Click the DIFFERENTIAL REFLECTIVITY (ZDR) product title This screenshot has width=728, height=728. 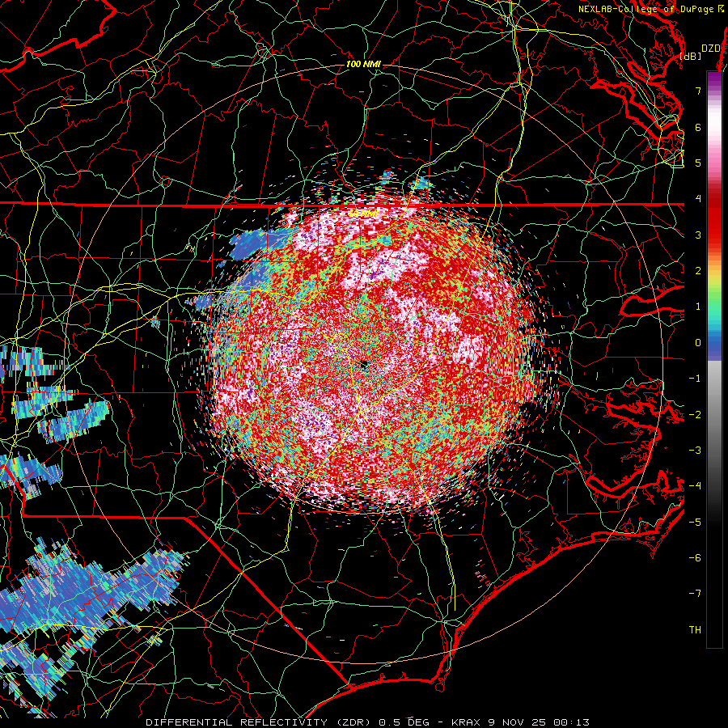click(260, 722)
